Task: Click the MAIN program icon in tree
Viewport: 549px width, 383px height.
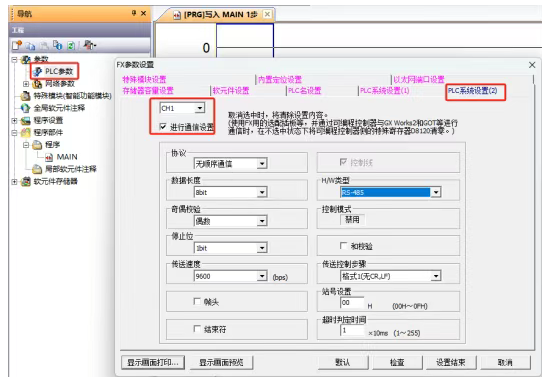Action: click(49, 157)
